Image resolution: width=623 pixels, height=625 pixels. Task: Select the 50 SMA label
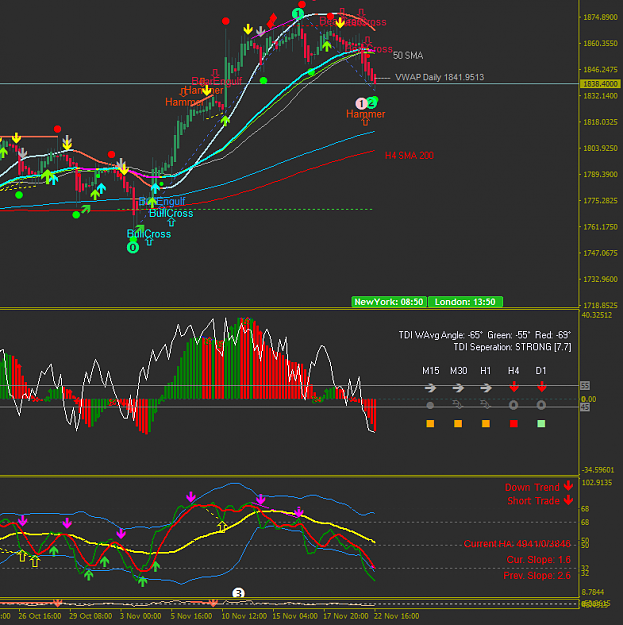(x=408, y=55)
